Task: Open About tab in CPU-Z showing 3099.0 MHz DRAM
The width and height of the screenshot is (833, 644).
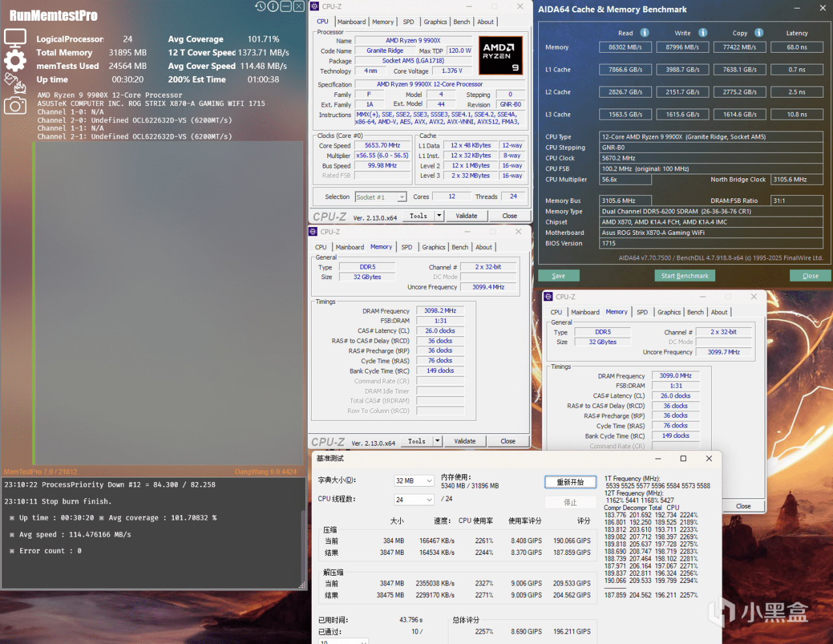Action: (x=719, y=312)
